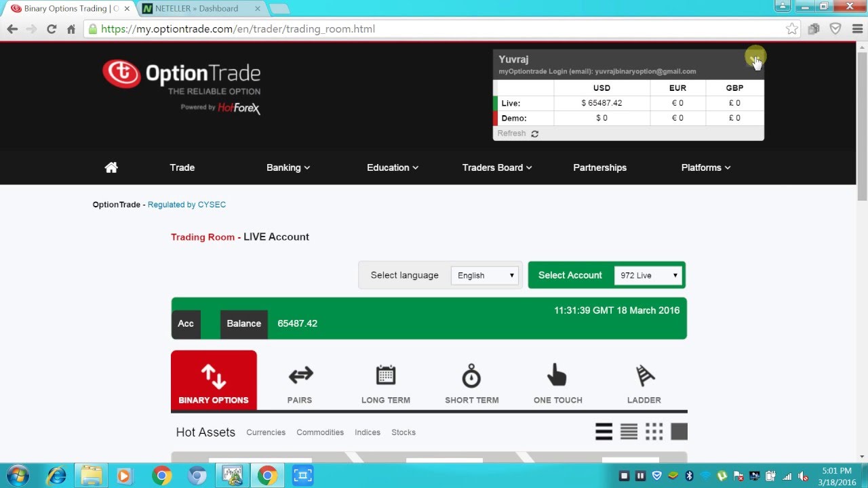This screenshot has width=868, height=488.
Task: Select the Stocks asset filter
Action: click(x=403, y=432)
